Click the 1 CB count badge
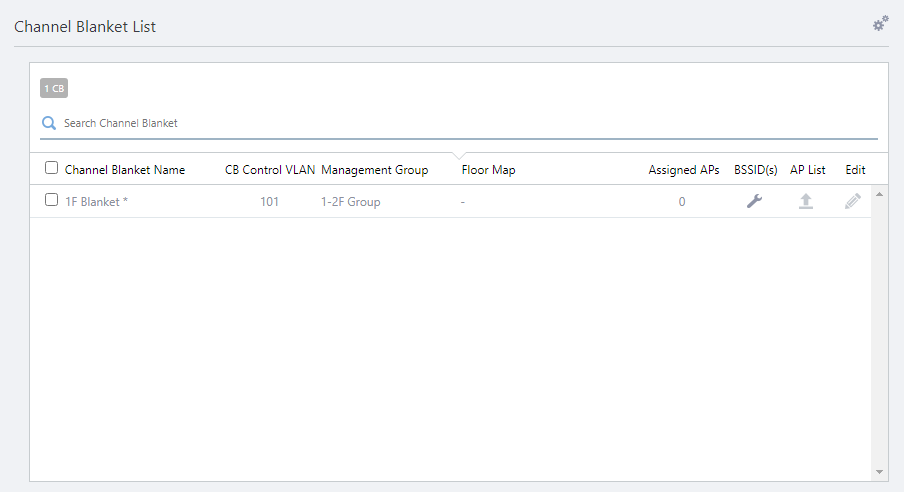 tap(54, 89)
